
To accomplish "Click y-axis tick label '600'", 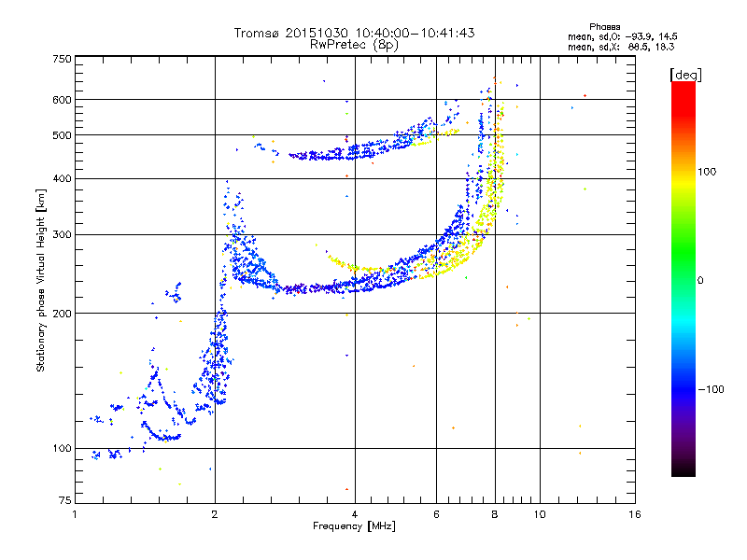I will click(x=62, y=100).
